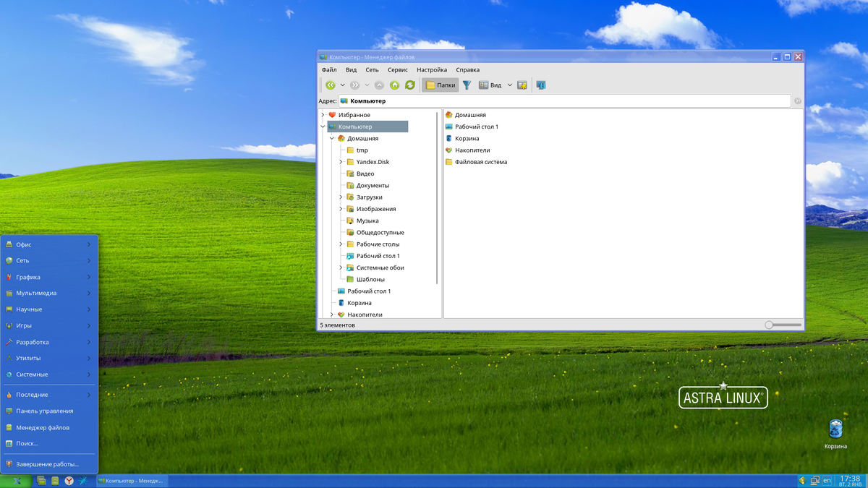The height and width of the screenshot is (488, 868).
Task: Select Общедоступные folder in tree
Action: coord(375,233)
